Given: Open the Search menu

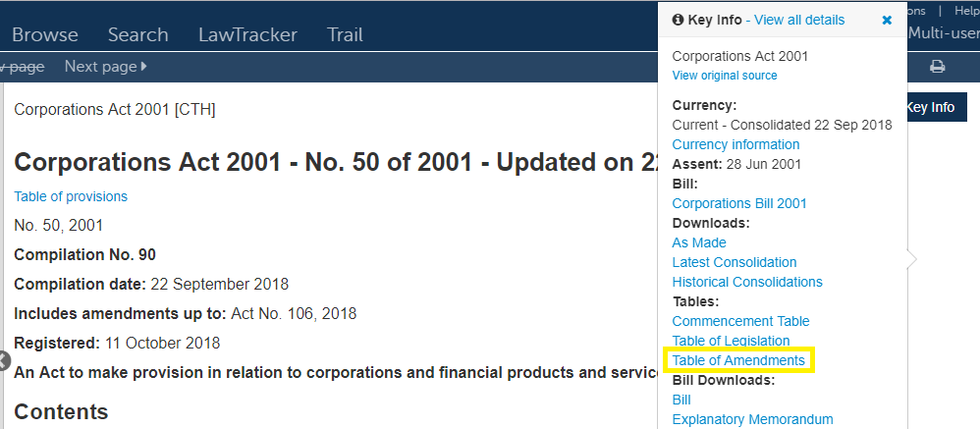Looking at the screenshot, I should [138, 34].
